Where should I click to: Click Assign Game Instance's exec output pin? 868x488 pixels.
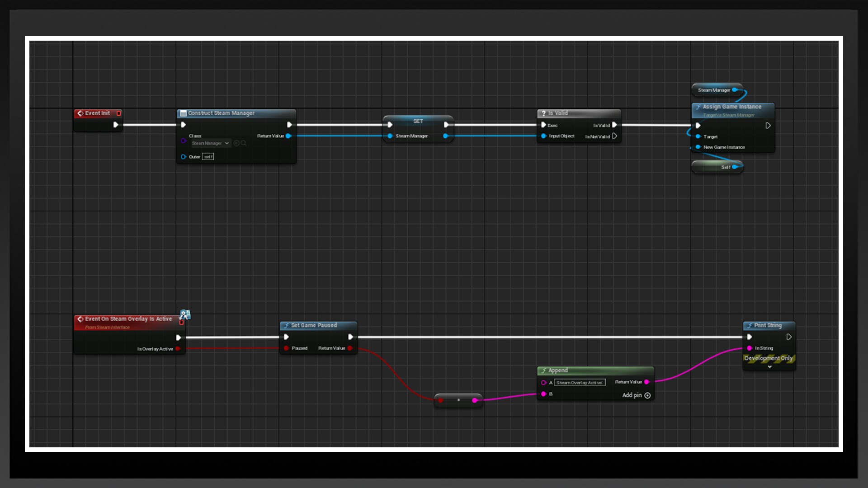pos(768,126)
